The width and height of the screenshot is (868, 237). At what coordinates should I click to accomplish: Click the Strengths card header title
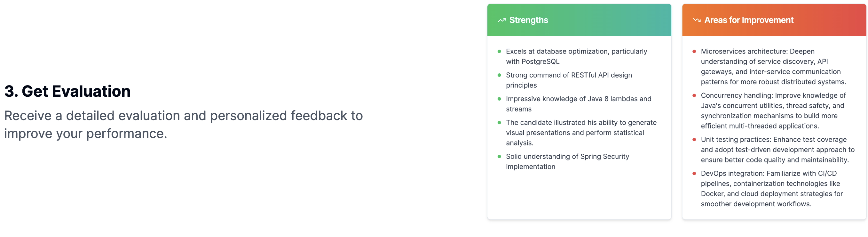[x=529, y=20]
